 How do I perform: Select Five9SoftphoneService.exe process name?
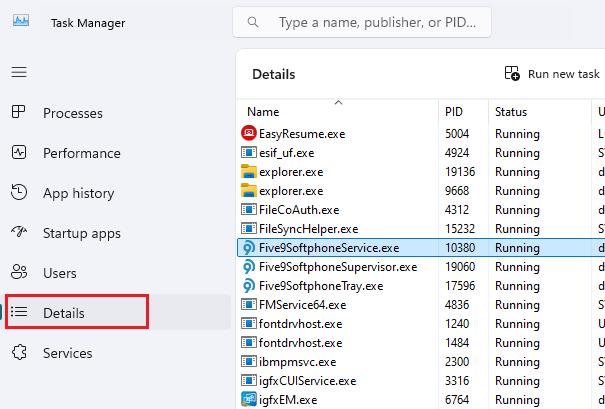click(x=329, y=248)
